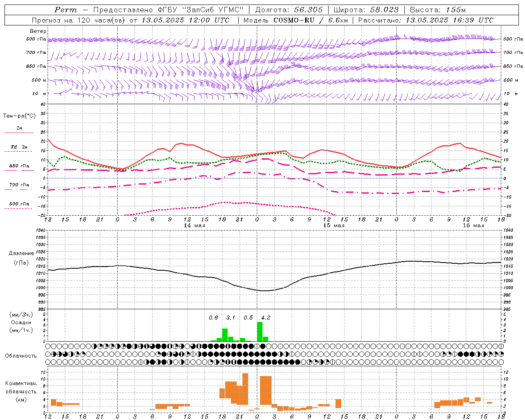Click the tallest green precipitation bar

tap(260, 332)
